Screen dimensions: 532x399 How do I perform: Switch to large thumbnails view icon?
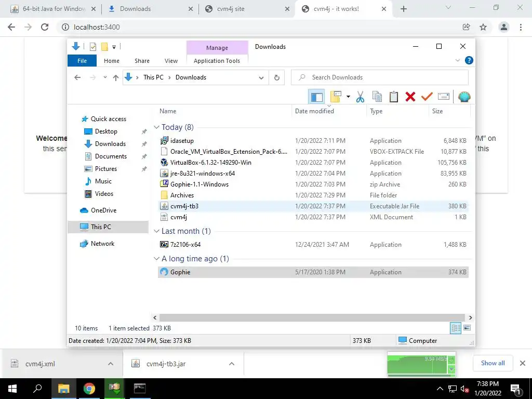coord(467,328)
